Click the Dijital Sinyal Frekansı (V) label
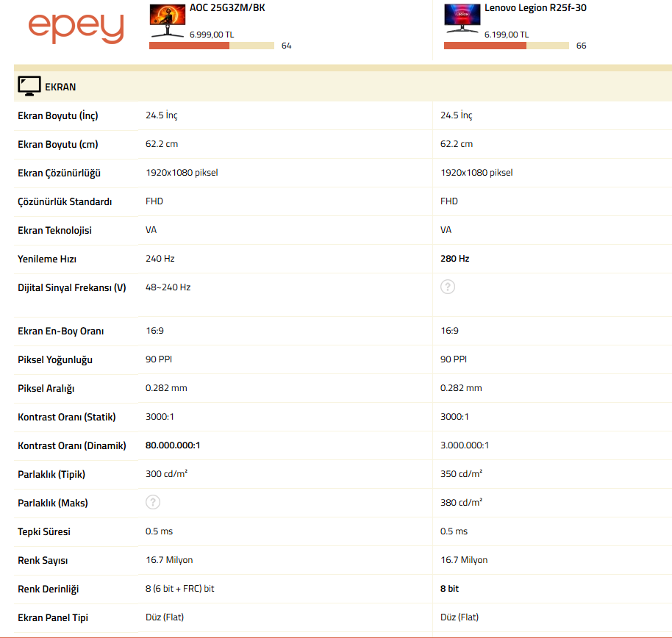This screenshot has width=672, height=638. click(72, 288)
